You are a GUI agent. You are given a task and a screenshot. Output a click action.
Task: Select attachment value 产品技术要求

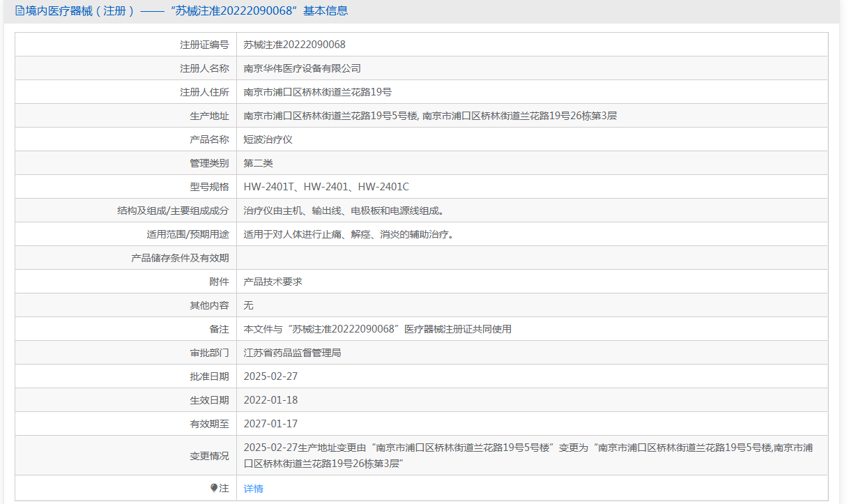[273, 282]
